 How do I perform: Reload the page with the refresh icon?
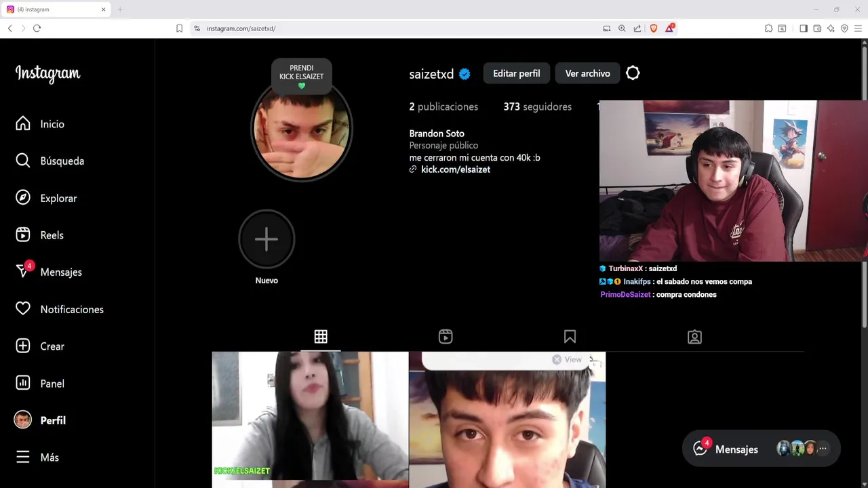tap(37, 28)
